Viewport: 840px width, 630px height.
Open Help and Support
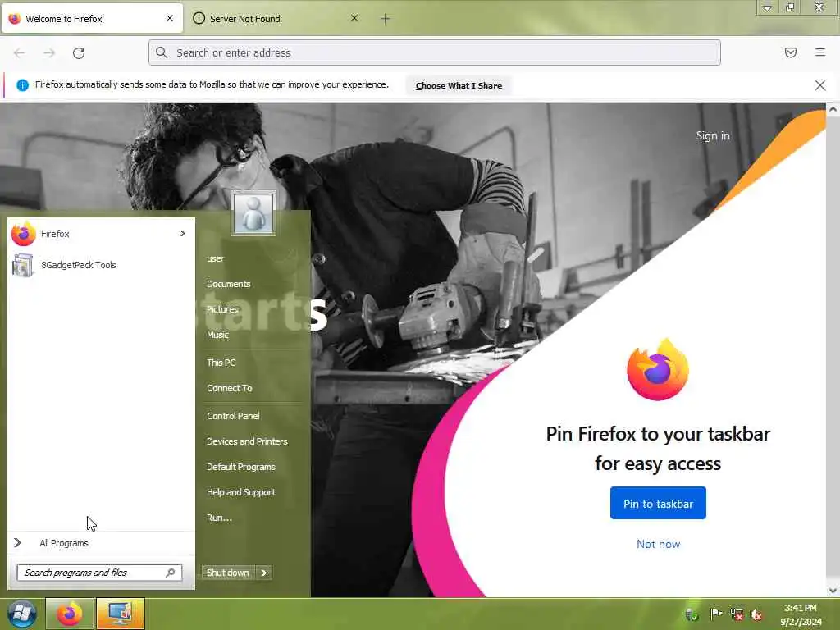(x=241, y=492)
